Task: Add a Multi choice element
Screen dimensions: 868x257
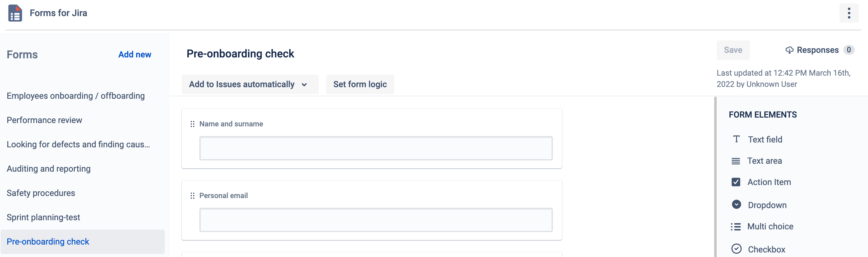Action: 770,226
